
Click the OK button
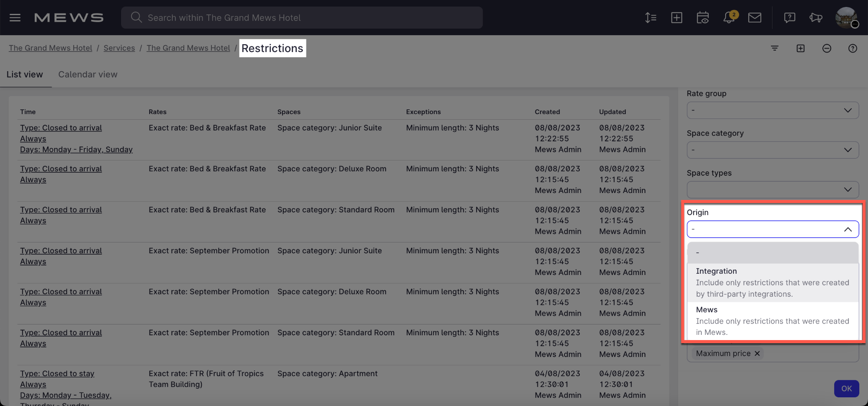(x=846, y=389)
